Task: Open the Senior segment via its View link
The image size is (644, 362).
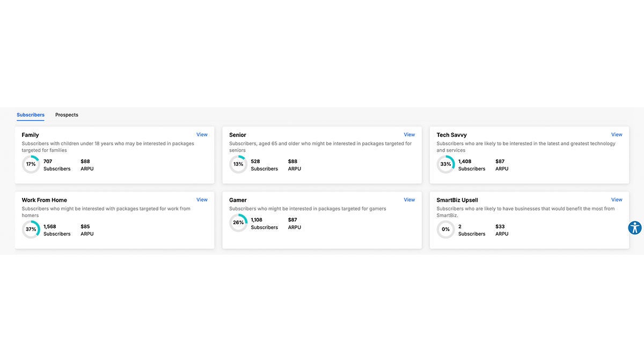Action: tap(409, 135)
